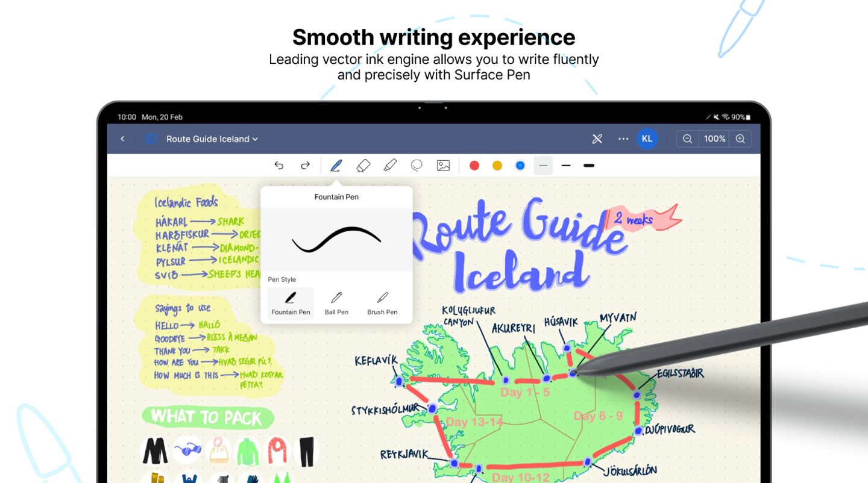Select the Pen tool in toolbar
The width and height of the screenshot is (868, 483).
tap(336, 166)
